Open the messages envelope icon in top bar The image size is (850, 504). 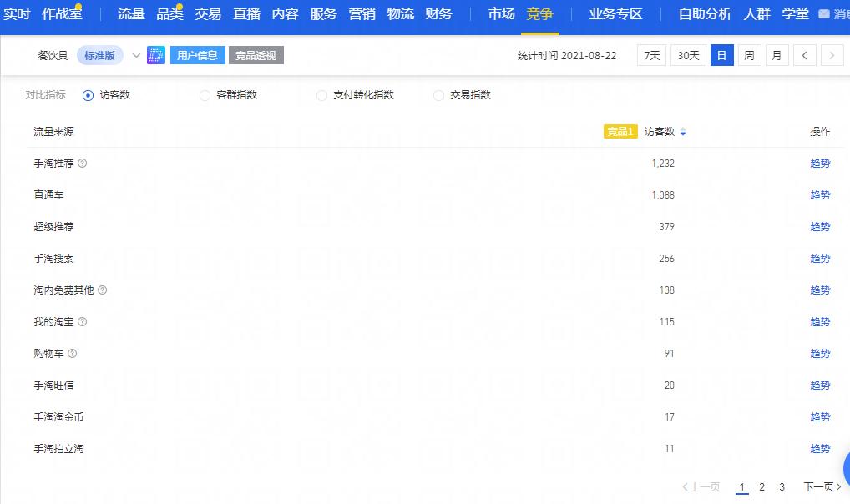tap(825, 13)
